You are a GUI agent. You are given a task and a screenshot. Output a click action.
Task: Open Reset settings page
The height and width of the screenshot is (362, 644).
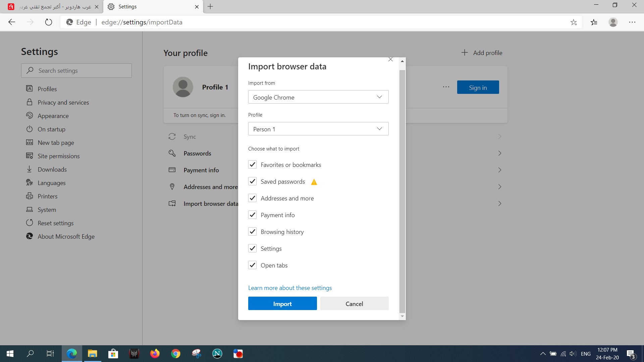55,223
